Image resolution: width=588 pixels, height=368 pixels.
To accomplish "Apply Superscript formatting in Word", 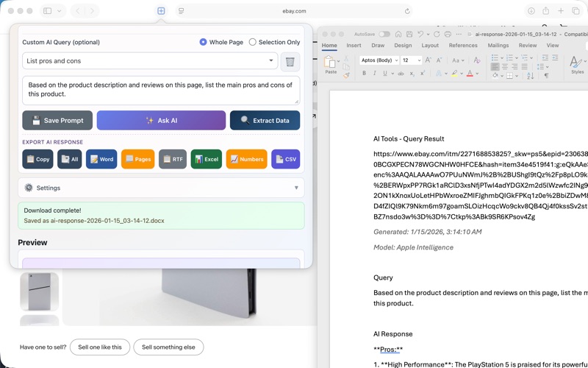I will 423,73.
